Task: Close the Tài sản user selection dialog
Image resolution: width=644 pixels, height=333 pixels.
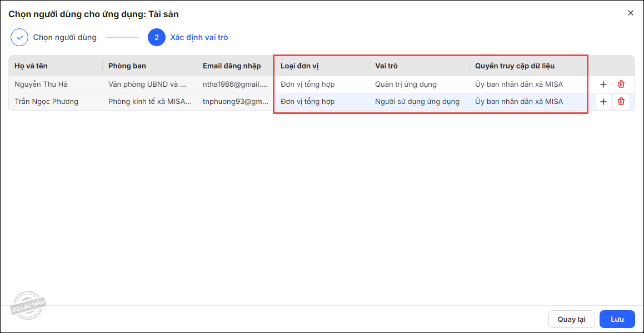Action: coord(631,13)
